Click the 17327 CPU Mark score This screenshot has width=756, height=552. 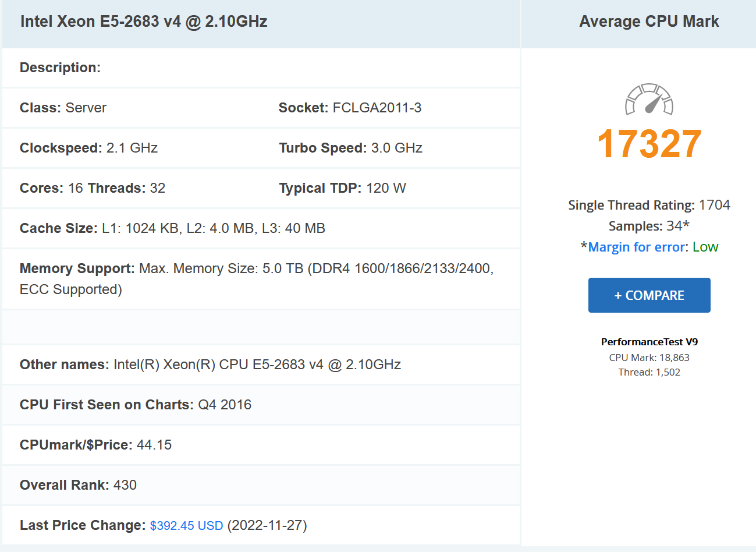pos(649,144)
